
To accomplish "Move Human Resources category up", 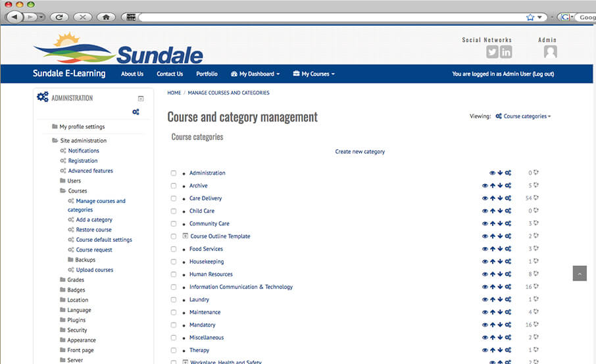I will click(493, 274).
